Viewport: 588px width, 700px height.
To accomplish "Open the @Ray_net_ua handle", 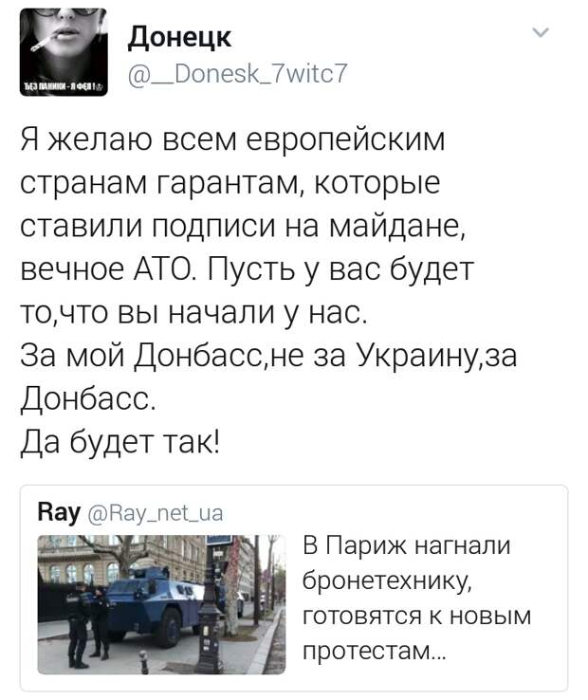I will (x=156, y=513).
